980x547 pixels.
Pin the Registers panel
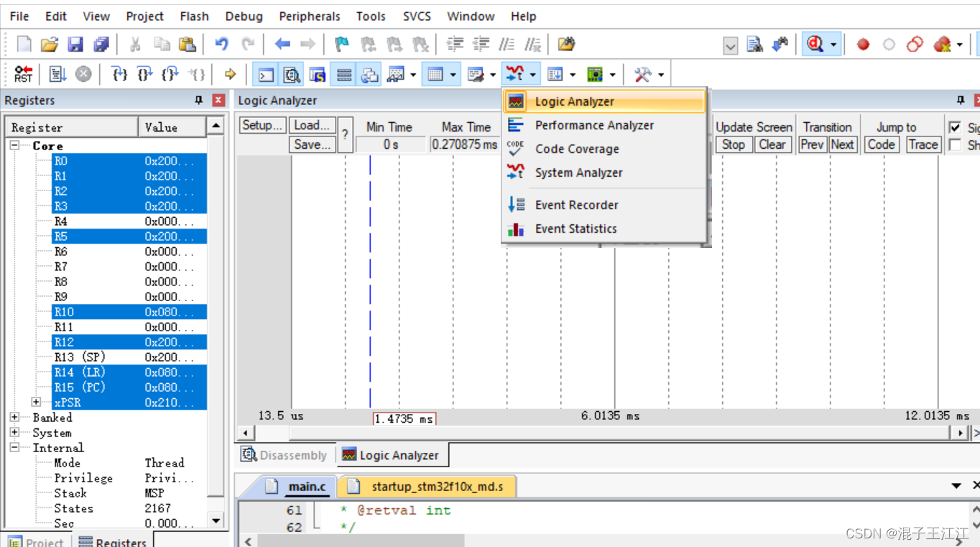[x=199, y=101]
